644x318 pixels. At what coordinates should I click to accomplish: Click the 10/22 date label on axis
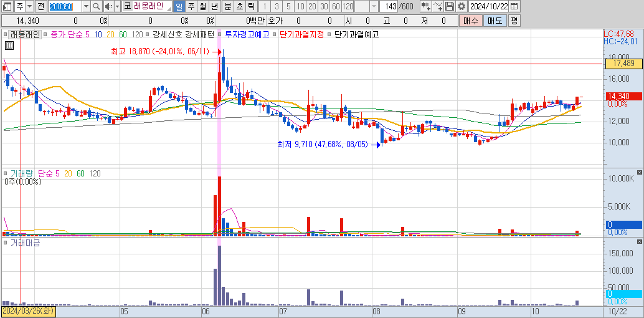(618, 311)
